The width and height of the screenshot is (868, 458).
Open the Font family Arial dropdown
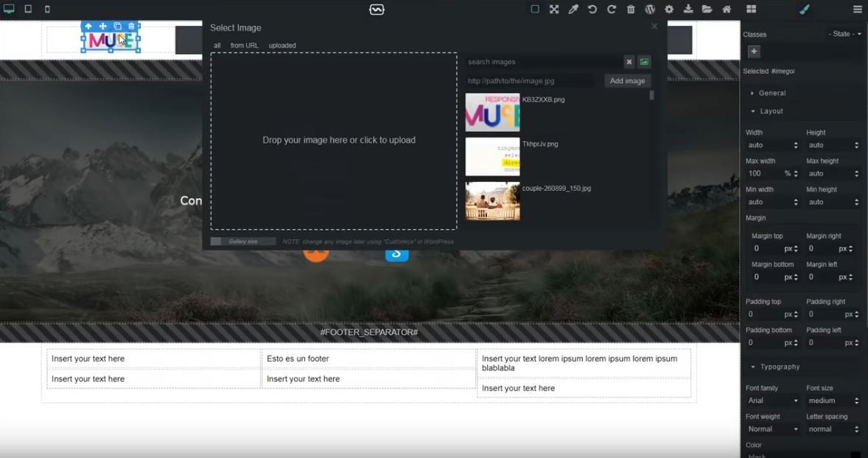(x=771, y=401)
